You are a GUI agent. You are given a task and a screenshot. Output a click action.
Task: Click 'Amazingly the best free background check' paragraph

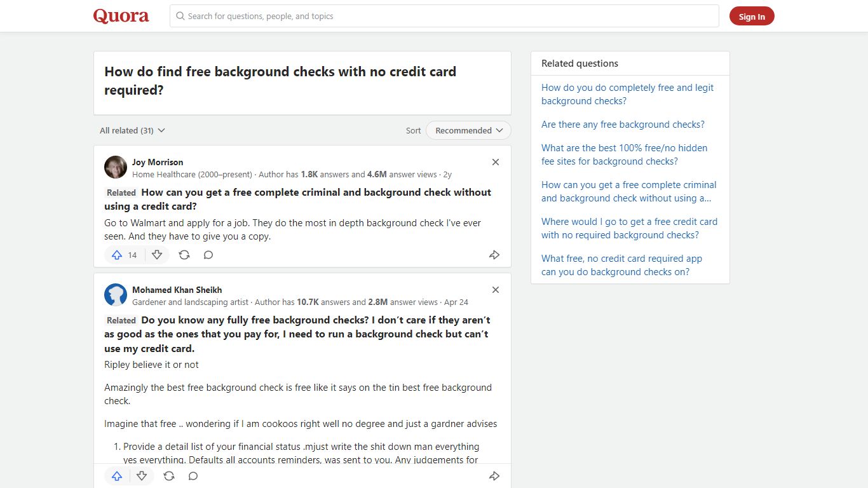click(x=298, y=394)
